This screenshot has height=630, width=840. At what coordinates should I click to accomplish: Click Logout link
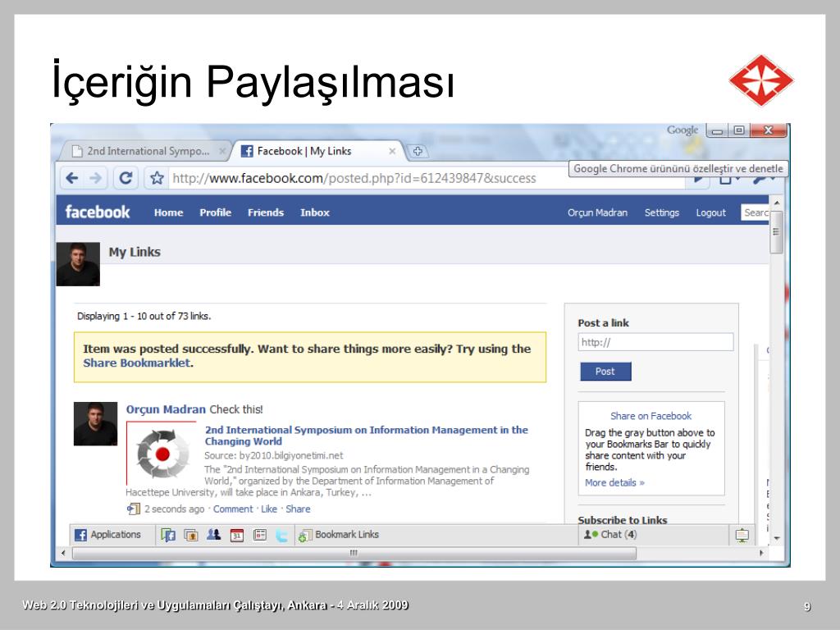pos(711,212)
